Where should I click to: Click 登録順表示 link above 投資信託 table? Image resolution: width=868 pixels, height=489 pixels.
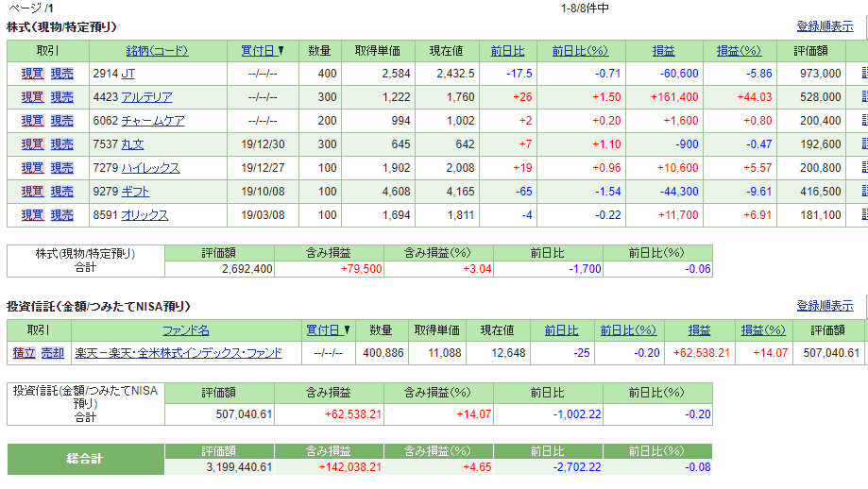pyautogui.click(x=825, y=306)
